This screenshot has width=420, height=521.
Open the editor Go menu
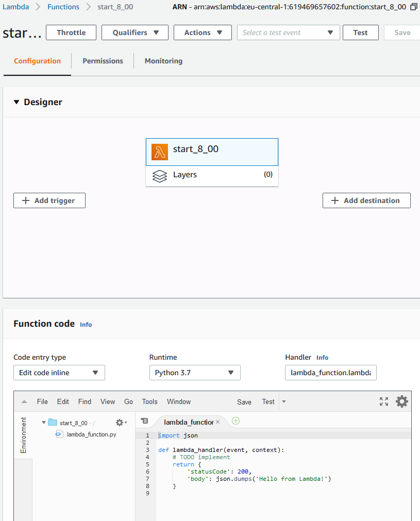pos(128,402)
